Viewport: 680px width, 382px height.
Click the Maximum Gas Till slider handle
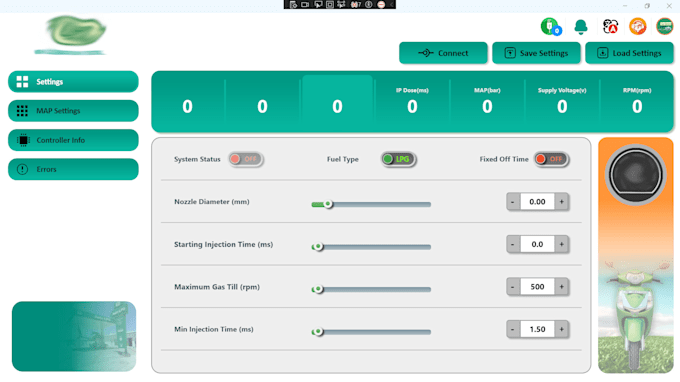pos(318,289)
